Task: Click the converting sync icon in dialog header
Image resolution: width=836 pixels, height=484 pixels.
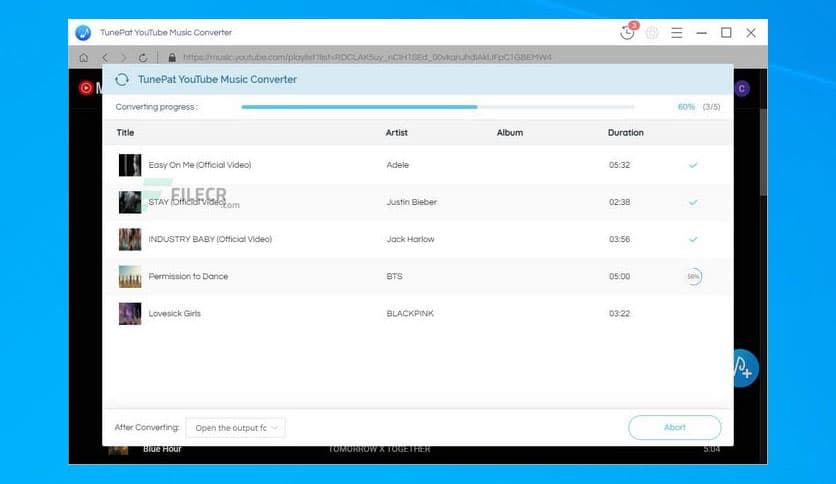Action: point(122,79)
